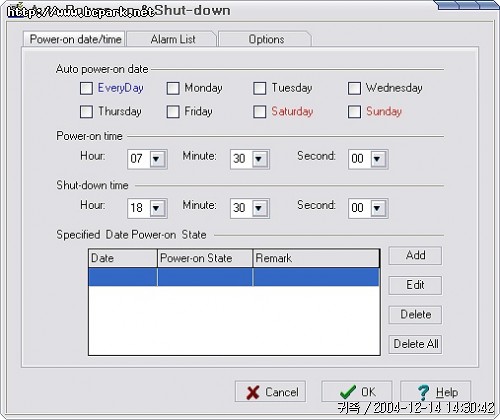This screenshot has height=420, width=500.
Task: Click the Edit button
Action: [x=415, y=285]
